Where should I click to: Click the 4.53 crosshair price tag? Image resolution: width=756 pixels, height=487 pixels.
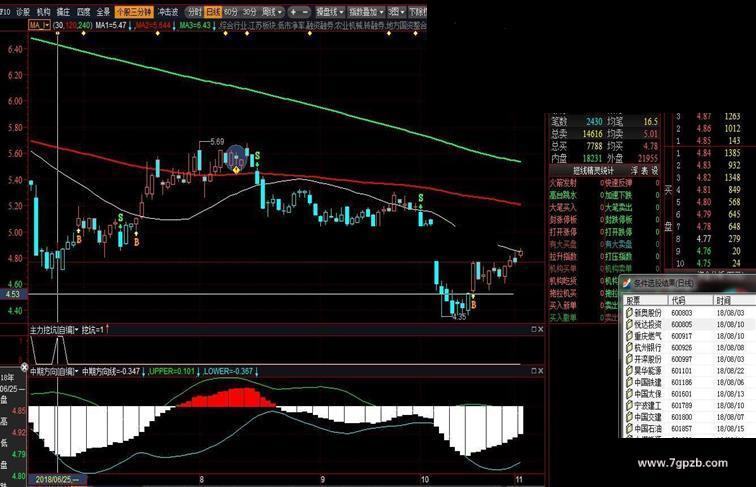[14, 294]
